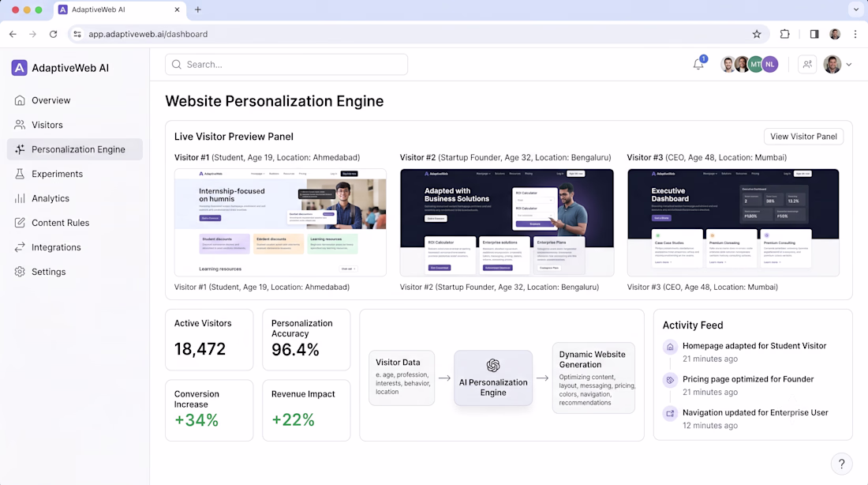Select the AdaptiveWeb AI browser tab
Screen dimensions: 868x485
pyautogui.click(x=120, y=9)
